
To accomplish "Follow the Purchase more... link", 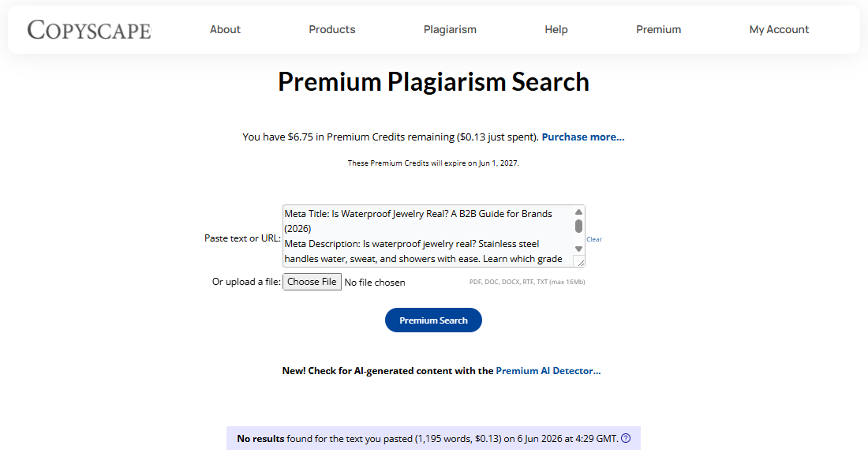I will [583, 137].
